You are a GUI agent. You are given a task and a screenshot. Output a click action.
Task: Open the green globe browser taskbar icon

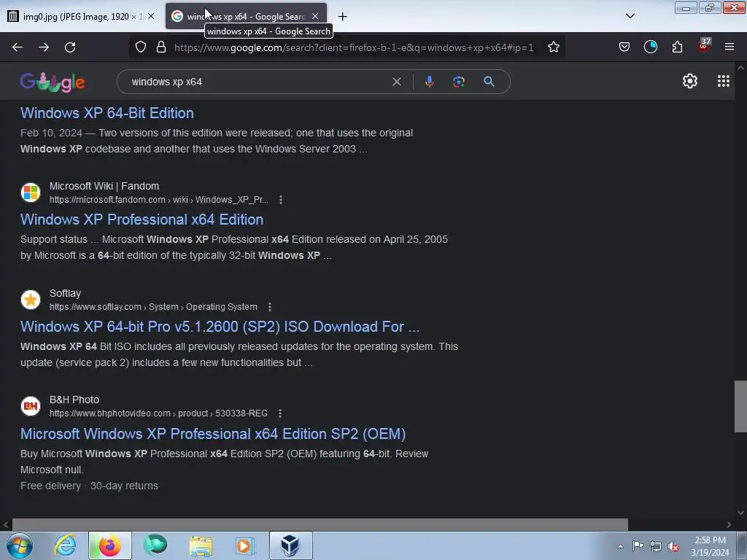tap(155, 545)
